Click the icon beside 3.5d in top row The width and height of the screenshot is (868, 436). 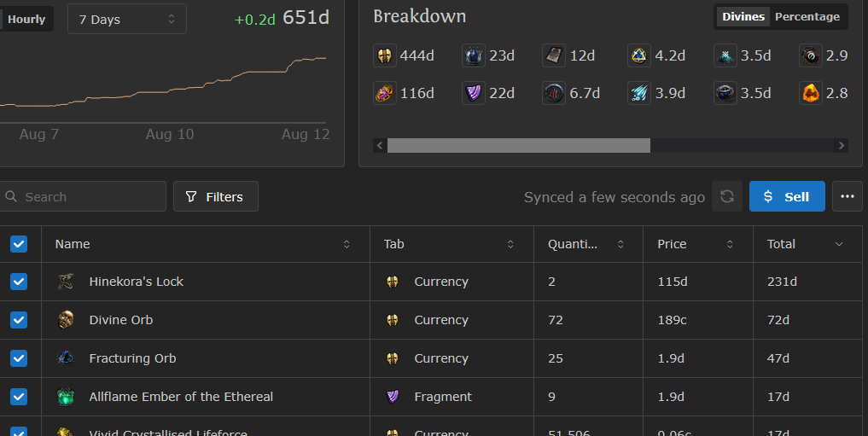(725, 55)
